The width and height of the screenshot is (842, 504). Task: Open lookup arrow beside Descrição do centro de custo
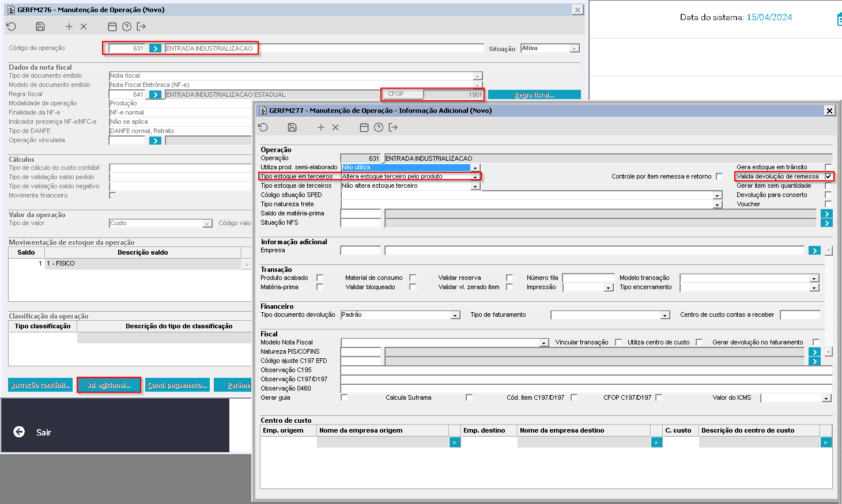[x=826, y=442]
